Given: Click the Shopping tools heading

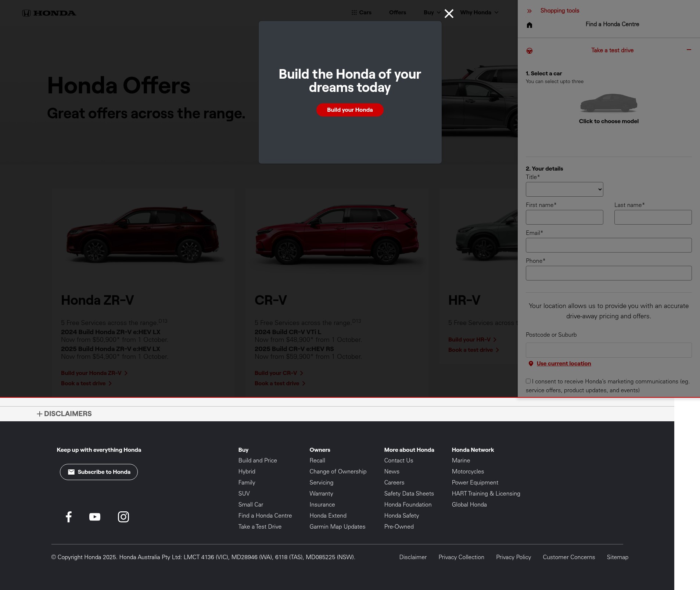Looking at the screenshot, I should pos(560,11).
